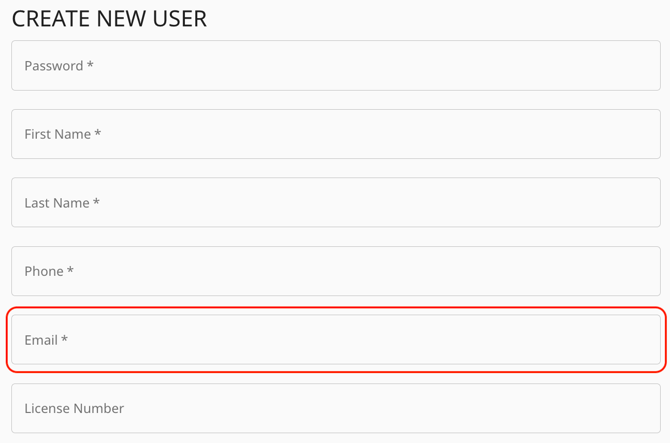Viewport: 670px width, 443px height.
Task: Click the required asterisk beside Phone
Action: click(x=71, y=271)
